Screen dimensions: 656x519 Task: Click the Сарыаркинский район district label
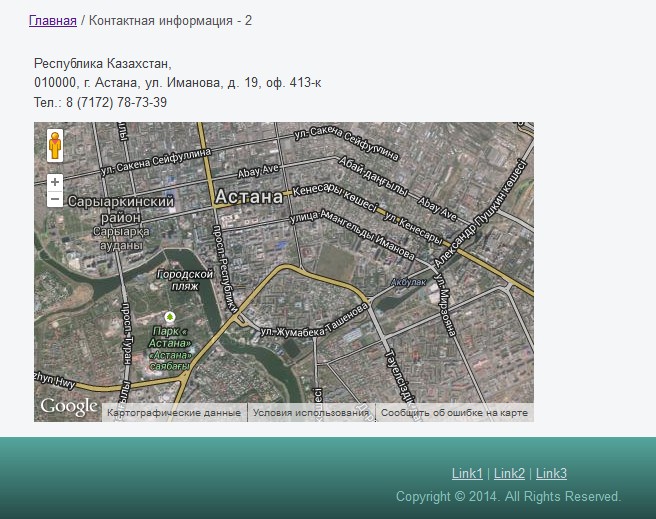click(121, 208)
